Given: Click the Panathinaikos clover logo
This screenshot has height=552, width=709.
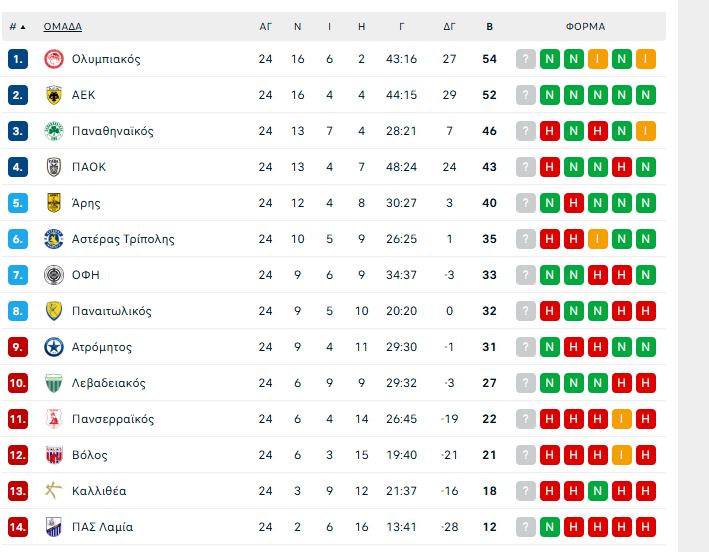Looking at the screenshot, I should click(x=53, y=131).
